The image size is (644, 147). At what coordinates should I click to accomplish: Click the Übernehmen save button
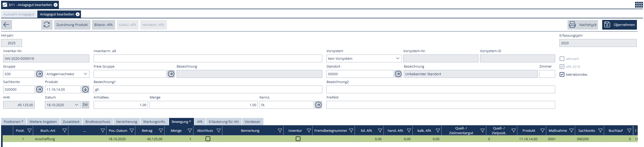[620, 25]
